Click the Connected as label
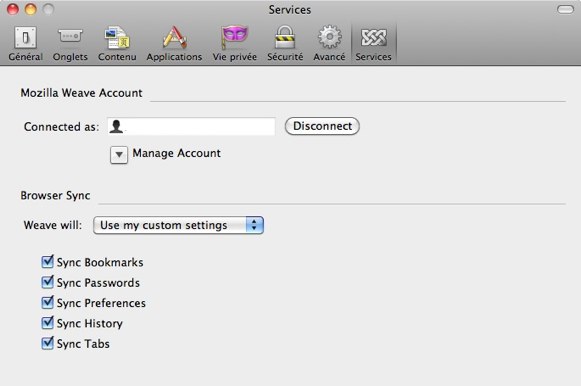 click(61, 127)
